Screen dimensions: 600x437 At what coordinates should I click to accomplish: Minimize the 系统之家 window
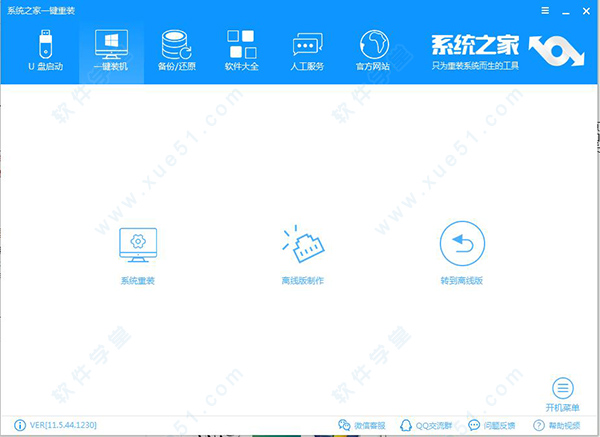[566, 12]
